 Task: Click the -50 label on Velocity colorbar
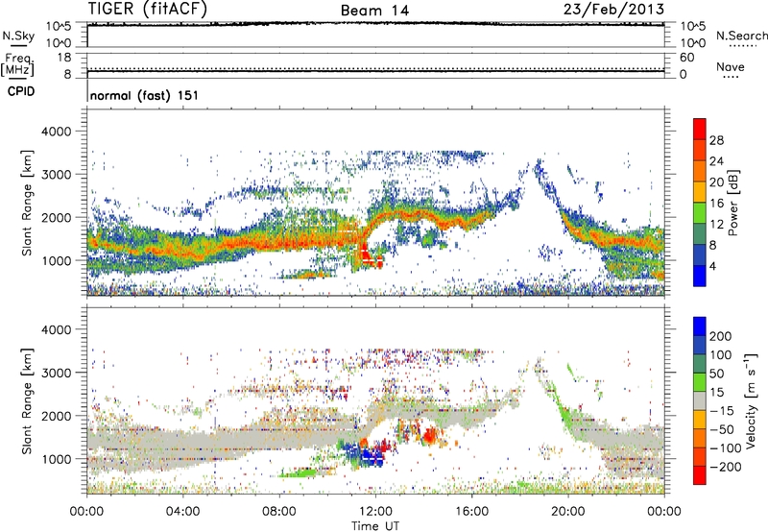click(x=722, y=429)
